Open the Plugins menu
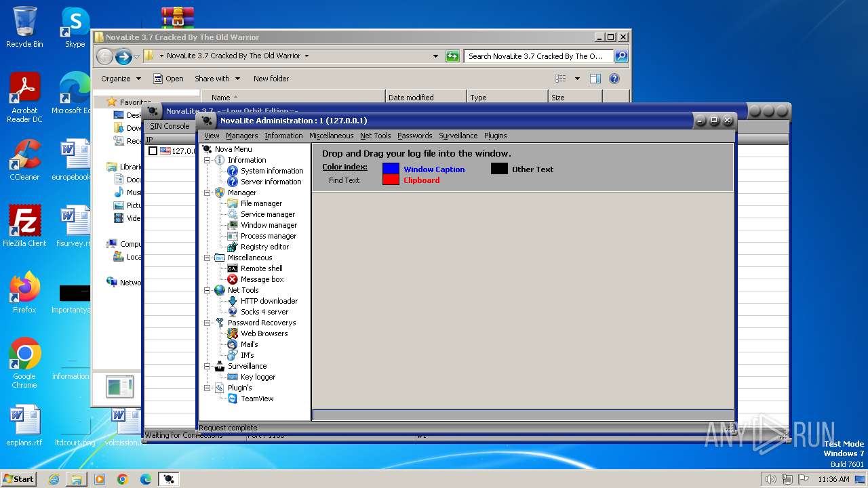 pyautogui.click(x=495, y=136)
